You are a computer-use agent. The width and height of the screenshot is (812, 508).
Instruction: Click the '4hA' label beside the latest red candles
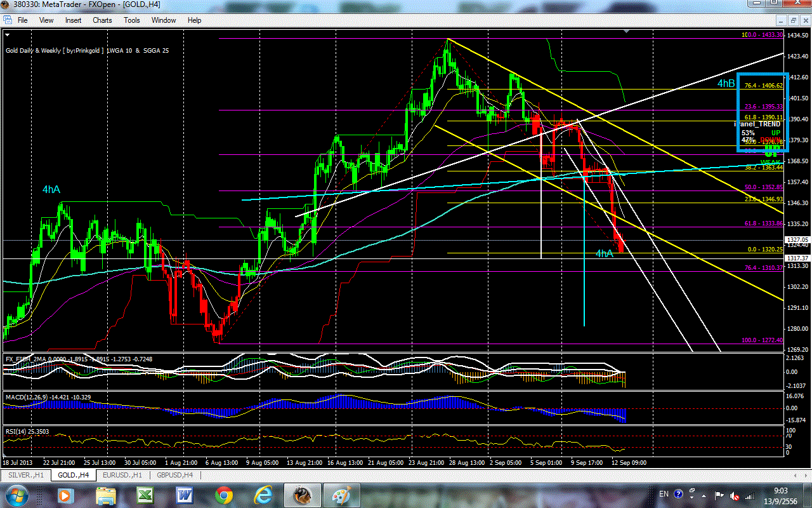[x=604, y=253]
